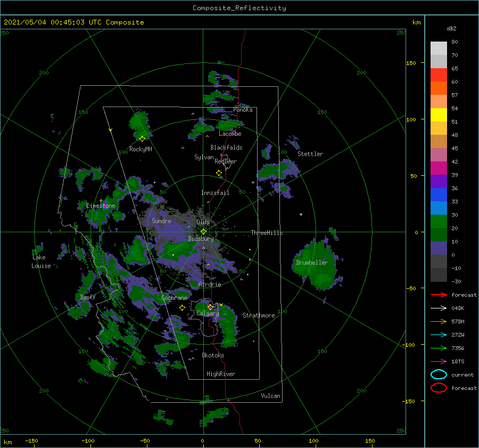Click the Banff label
Viewport: 479px width, 448px height.
coord(88,297)
